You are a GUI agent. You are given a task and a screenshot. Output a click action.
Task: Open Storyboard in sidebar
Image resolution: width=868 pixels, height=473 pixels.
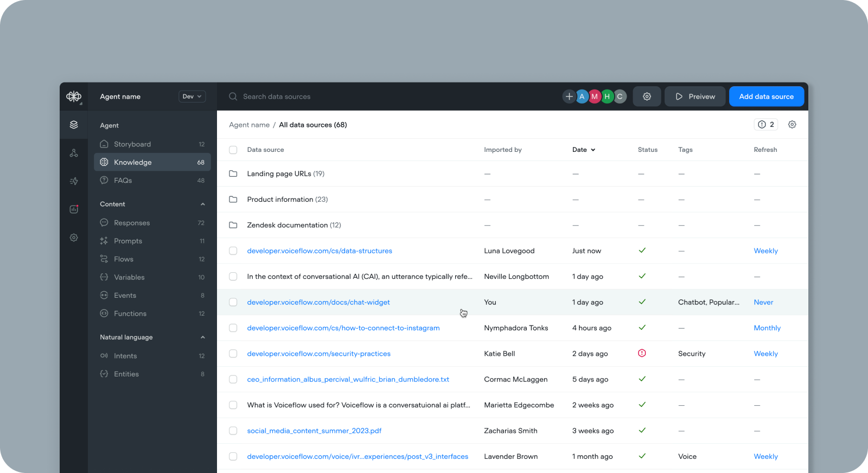152,144
